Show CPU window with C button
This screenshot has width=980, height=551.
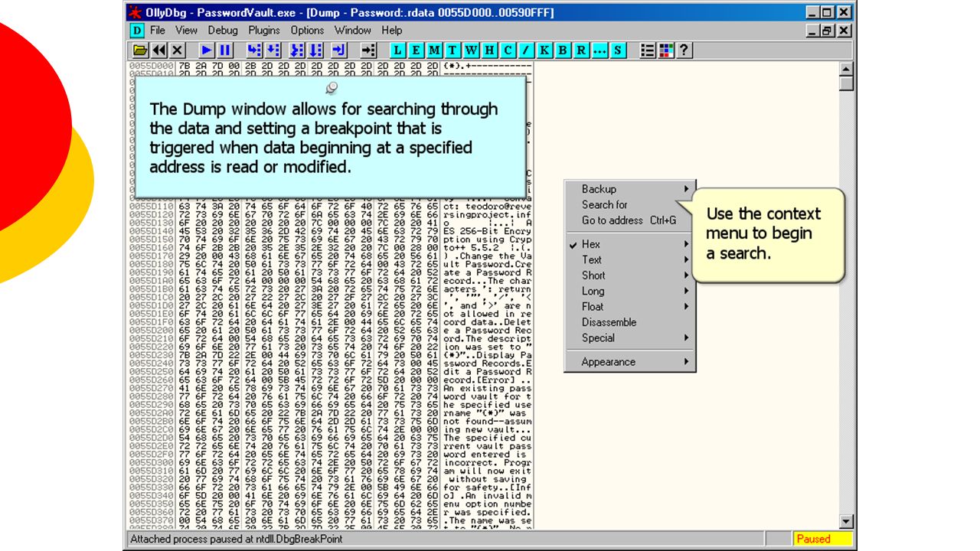508,51
